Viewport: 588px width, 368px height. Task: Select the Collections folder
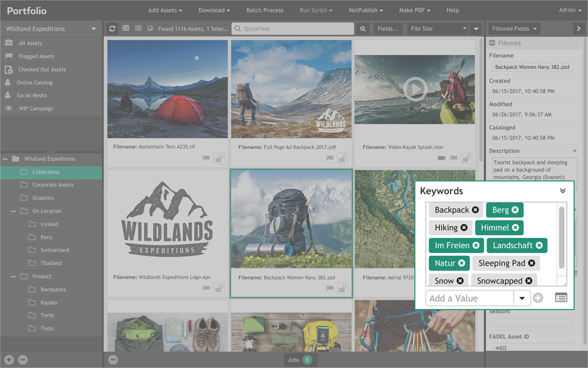tap(51, 172)
